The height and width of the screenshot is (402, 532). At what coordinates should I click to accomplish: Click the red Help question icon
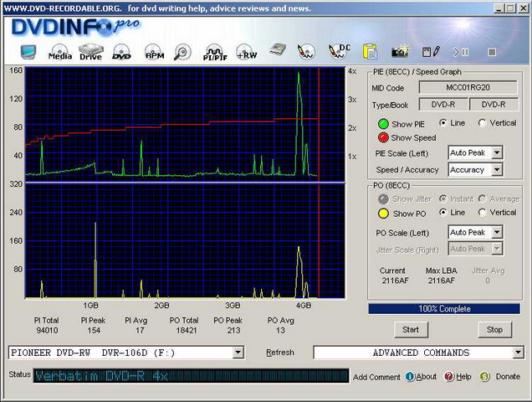click(449, 377)
